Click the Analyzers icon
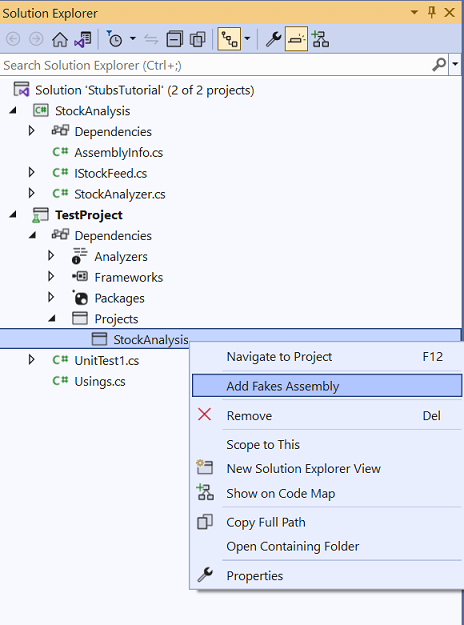Screen dimensions: 464x625 (79, 256)
